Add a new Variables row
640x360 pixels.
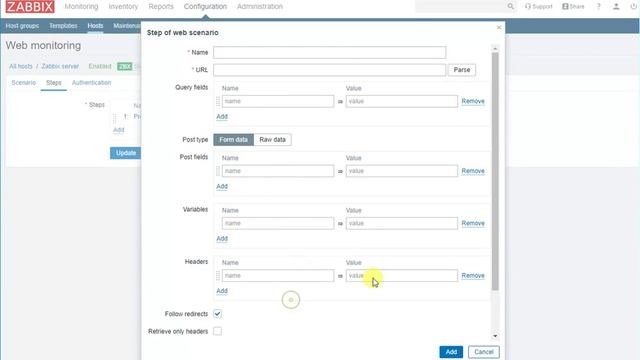point(222,239)
